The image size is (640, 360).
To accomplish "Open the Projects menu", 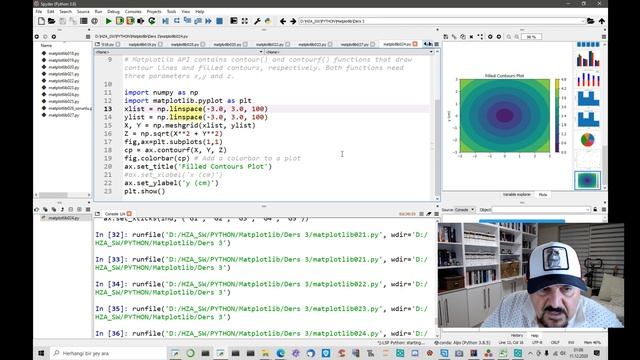I will [154, 11].
